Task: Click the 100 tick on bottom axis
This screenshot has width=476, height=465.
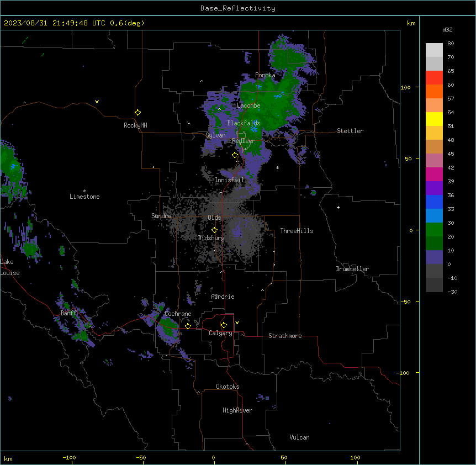Action: (355, 457)
